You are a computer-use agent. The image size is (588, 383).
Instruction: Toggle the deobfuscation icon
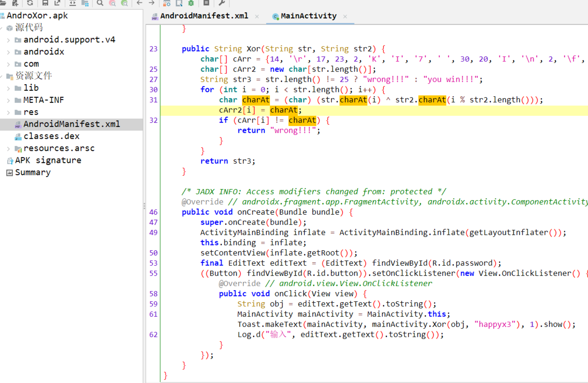click(x=167, y=3)
